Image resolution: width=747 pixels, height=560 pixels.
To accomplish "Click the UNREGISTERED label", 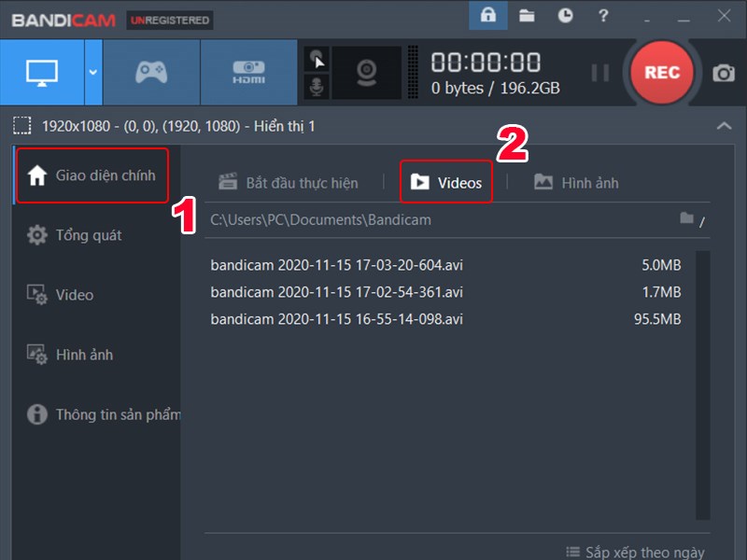I will coord(170,21).
